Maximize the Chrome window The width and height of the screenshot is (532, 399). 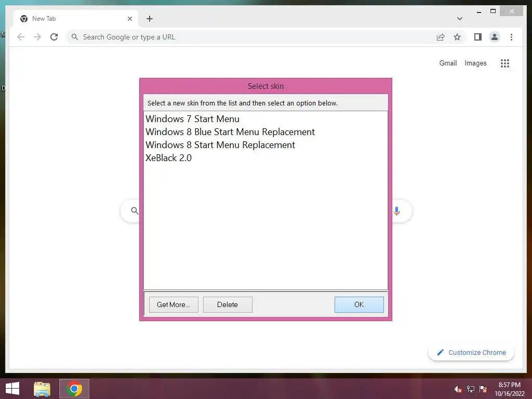click(493, 11)
